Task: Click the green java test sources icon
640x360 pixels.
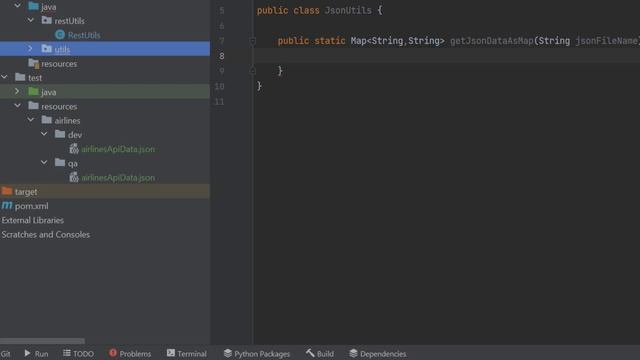Action: tap(33, 91)
